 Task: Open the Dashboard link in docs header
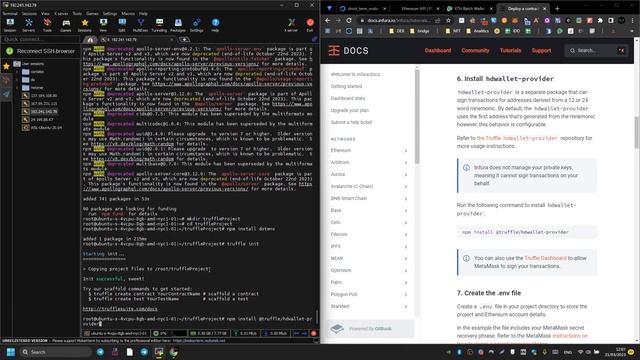(438, 51)
